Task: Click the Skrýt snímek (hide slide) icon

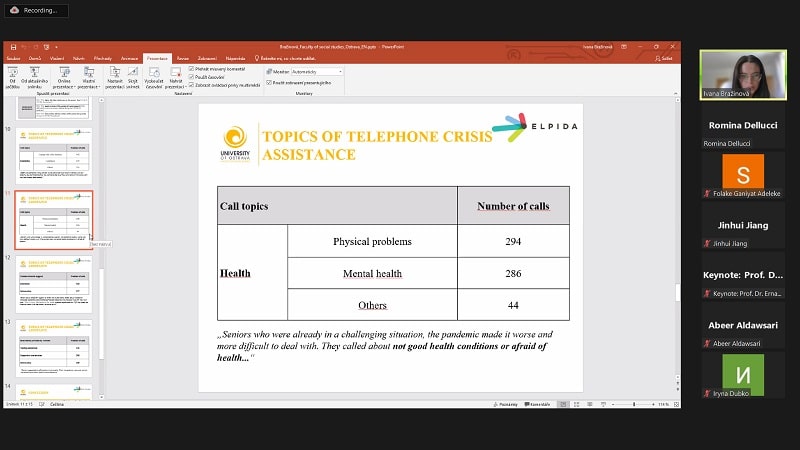Action: click(133, 75)
